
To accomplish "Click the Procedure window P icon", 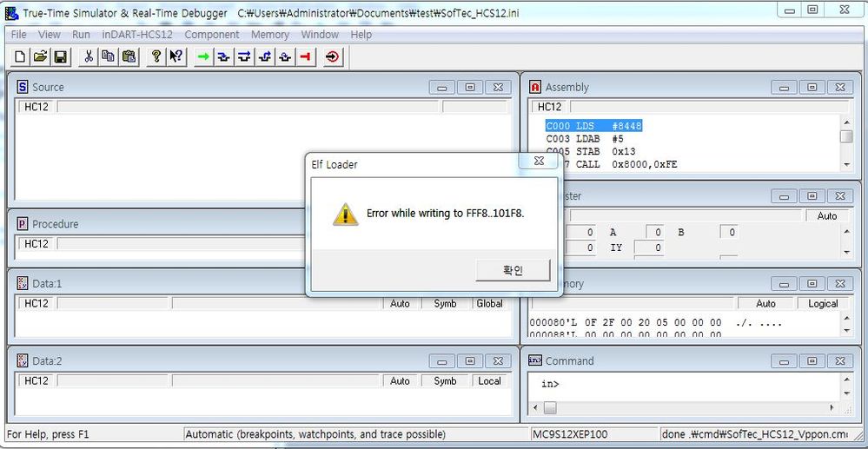I will point(22,224).
